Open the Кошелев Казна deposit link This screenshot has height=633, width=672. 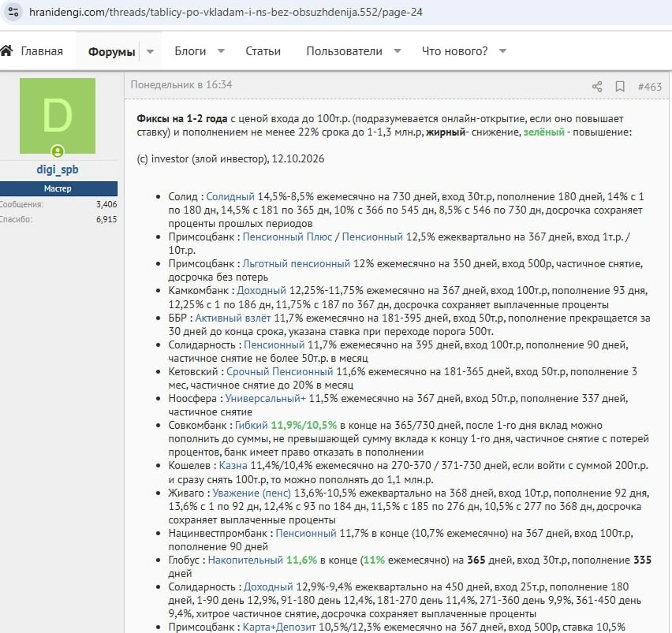coord(233,466)
